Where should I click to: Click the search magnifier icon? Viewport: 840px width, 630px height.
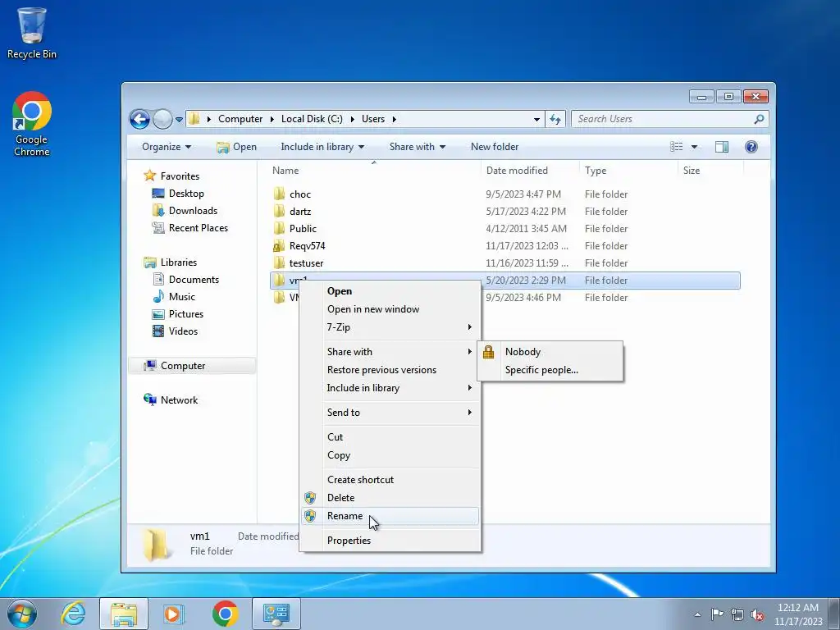point(759,119)
